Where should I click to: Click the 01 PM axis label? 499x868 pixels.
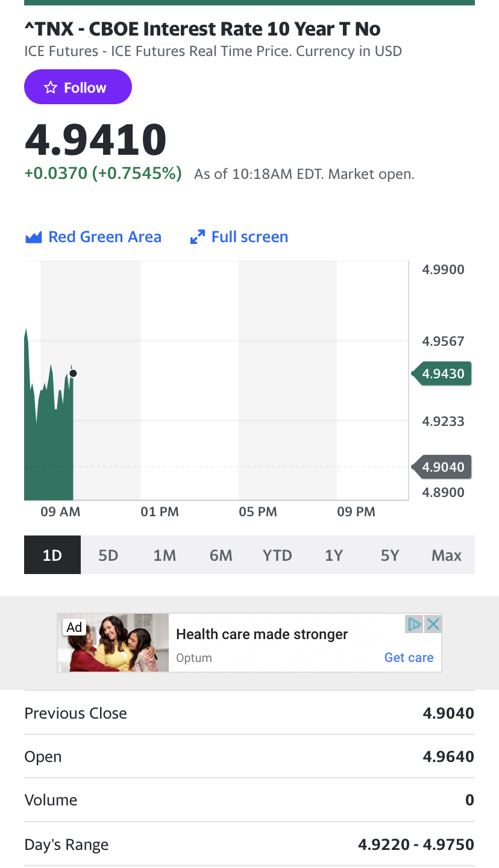tap(160, 512)
